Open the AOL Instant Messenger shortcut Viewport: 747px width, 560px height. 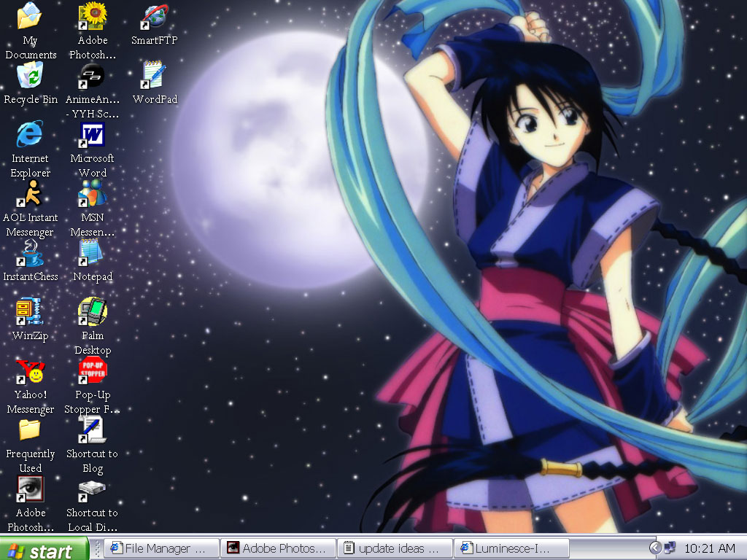pos(30,193)
